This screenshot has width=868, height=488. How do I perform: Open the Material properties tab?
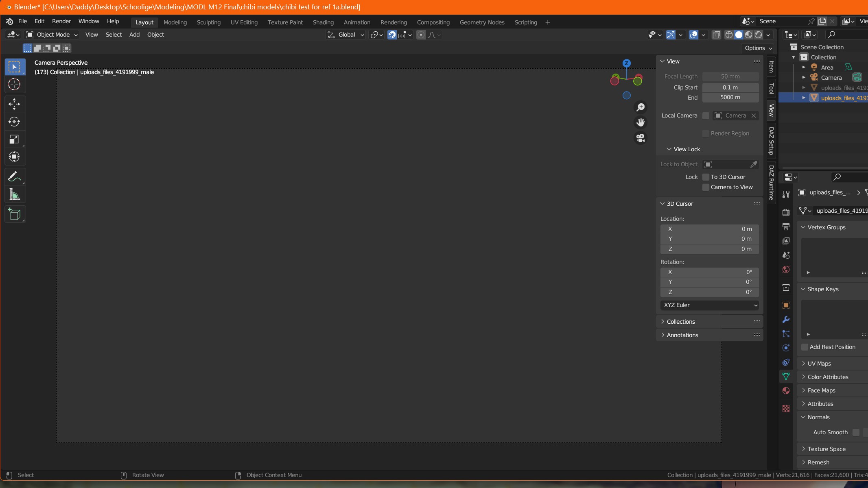pos(786,391)
